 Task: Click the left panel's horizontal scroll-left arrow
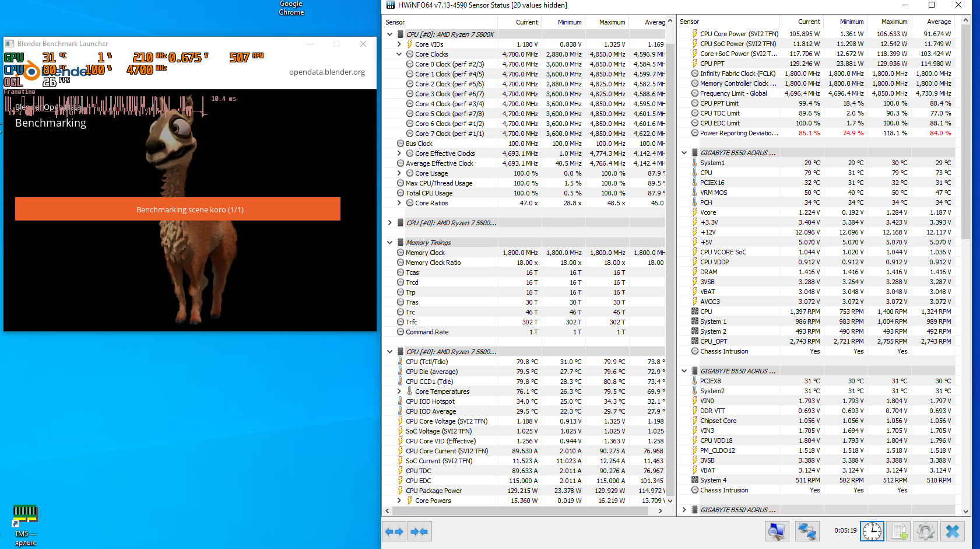(x=387, y=510)
